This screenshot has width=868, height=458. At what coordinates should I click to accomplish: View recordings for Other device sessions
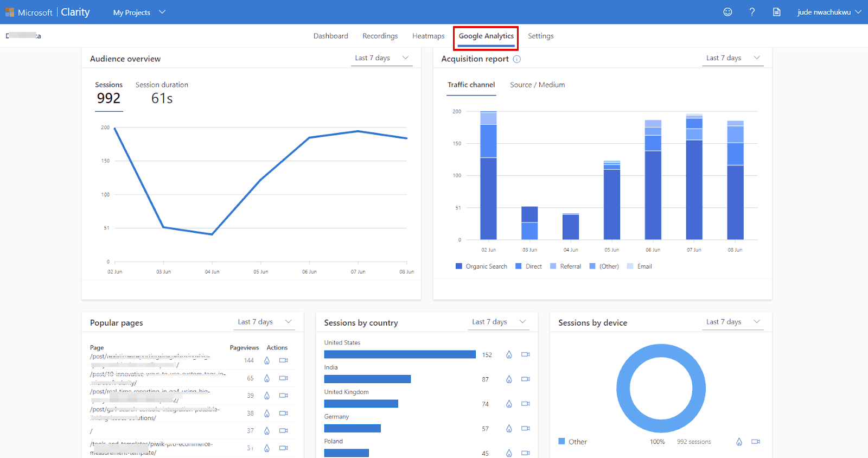(x=755, y=442)
